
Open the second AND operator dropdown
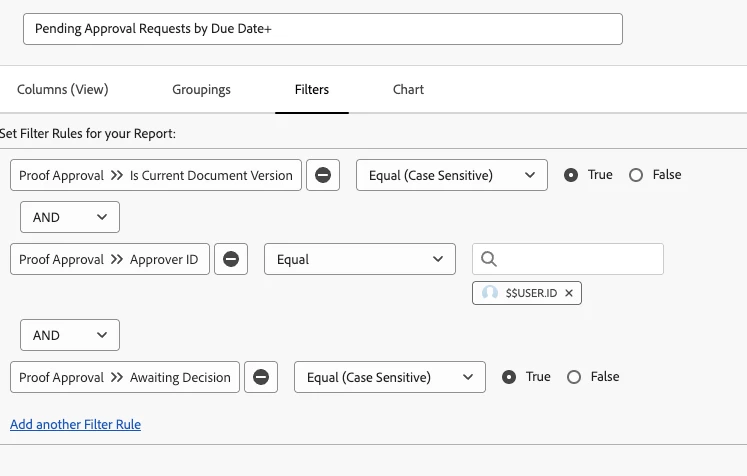pyautogui.click(x=70, y=335)
